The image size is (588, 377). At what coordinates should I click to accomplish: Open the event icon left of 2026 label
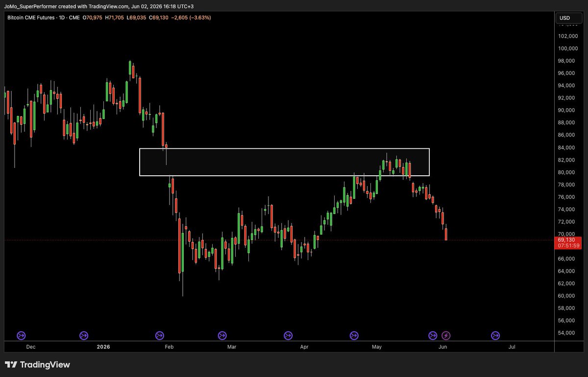tap(84, 335)
